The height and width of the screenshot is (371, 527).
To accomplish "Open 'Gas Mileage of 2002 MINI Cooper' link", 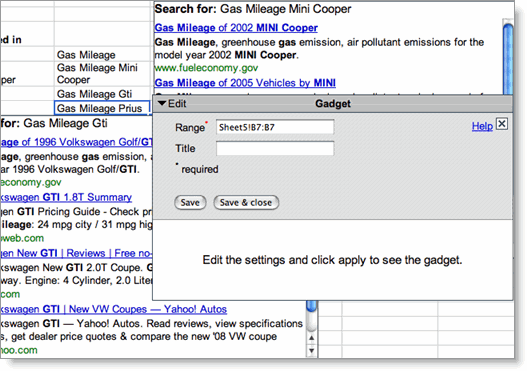I will coord(236,28).
